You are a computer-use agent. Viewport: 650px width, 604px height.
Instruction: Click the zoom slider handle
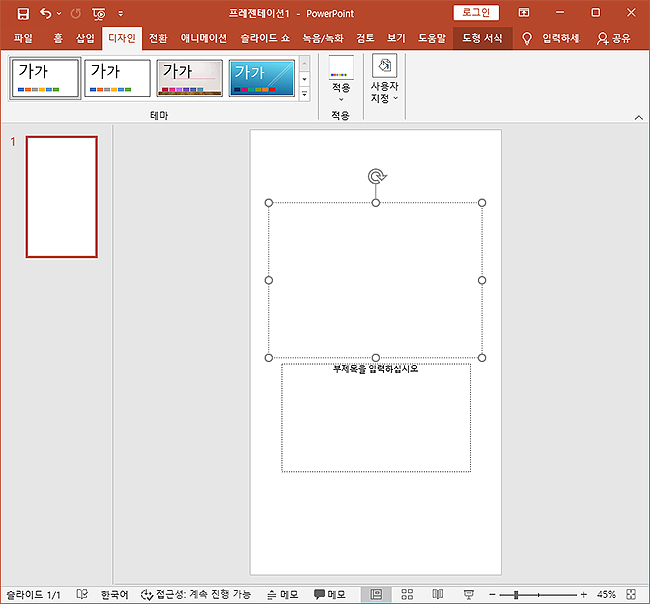tap(516, 595)
